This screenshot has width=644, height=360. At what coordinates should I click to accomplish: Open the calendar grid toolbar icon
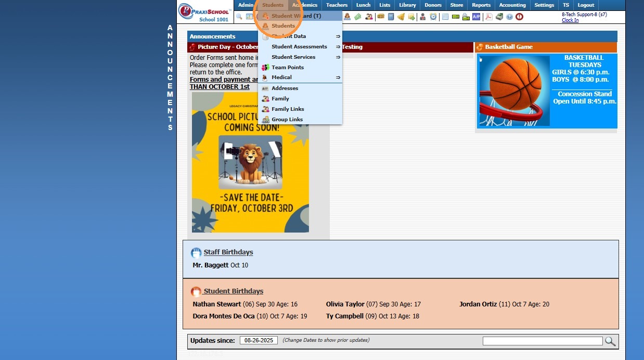pyautogui.click(x=249, y=17)
